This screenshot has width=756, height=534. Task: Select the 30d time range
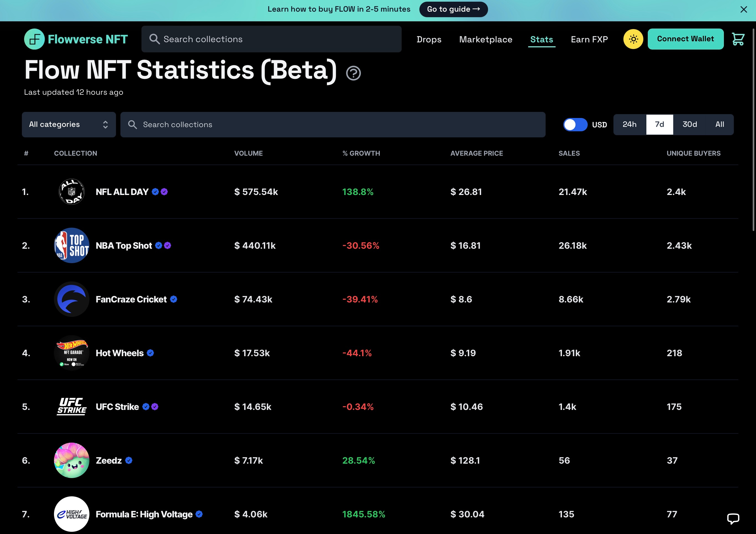point(690,125)
